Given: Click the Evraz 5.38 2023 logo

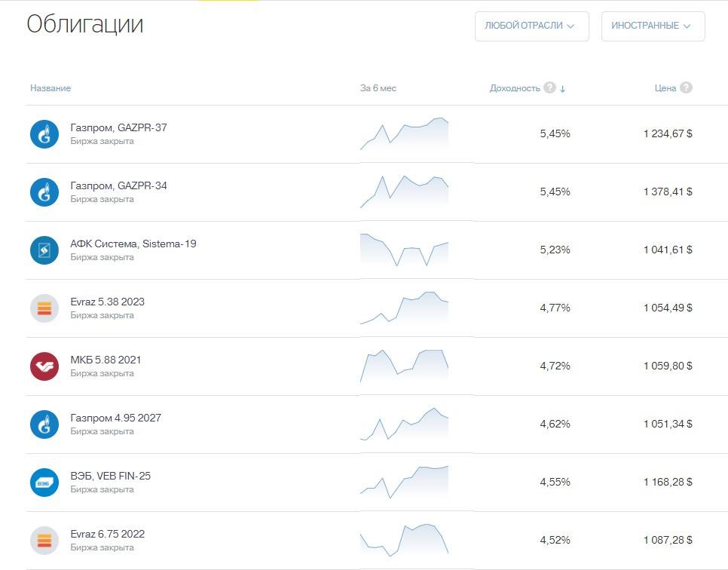Looking at the screenshot, I should pos(44,308).
